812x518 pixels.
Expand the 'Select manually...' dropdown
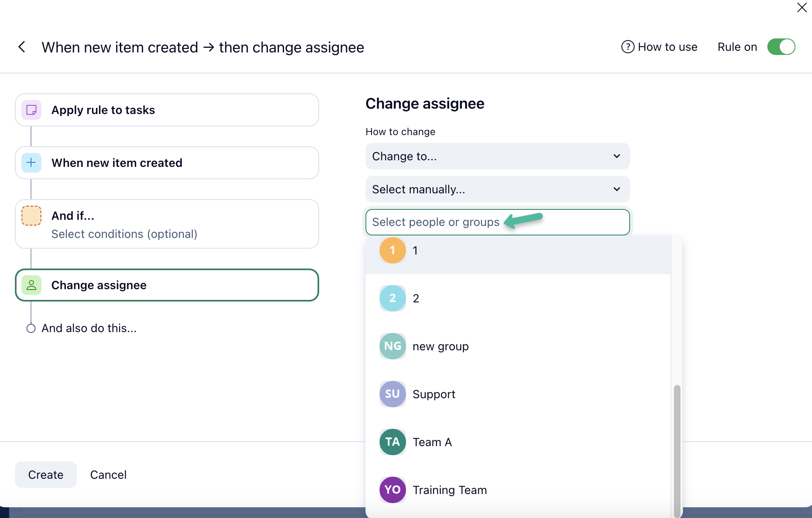tap(497, 189)
